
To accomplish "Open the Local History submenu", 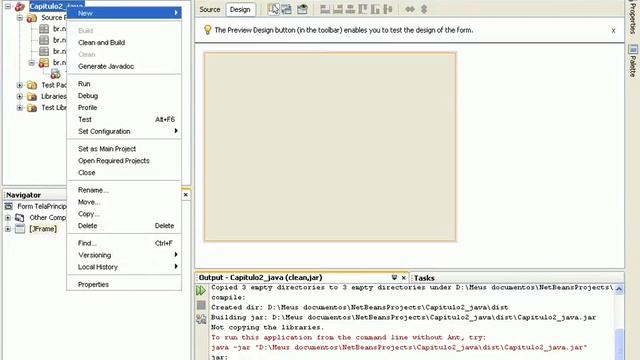I will 124,267.
